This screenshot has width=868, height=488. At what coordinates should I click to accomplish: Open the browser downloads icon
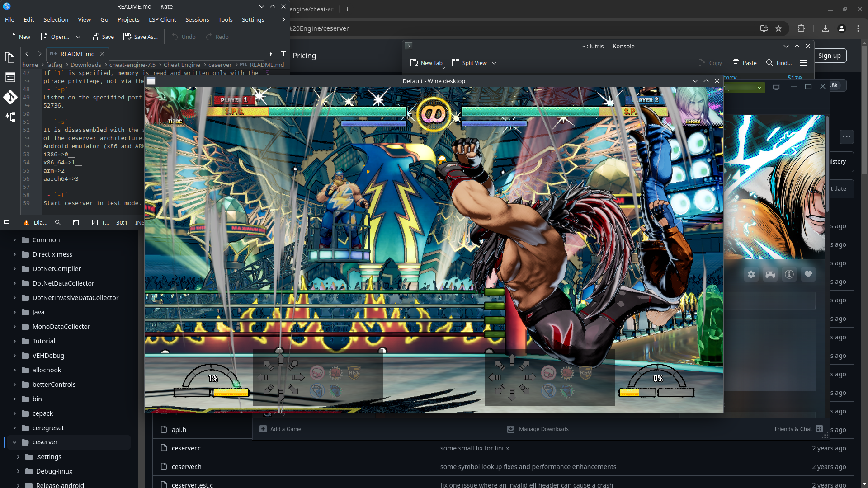pyautogui.click(x=826, y=28)
